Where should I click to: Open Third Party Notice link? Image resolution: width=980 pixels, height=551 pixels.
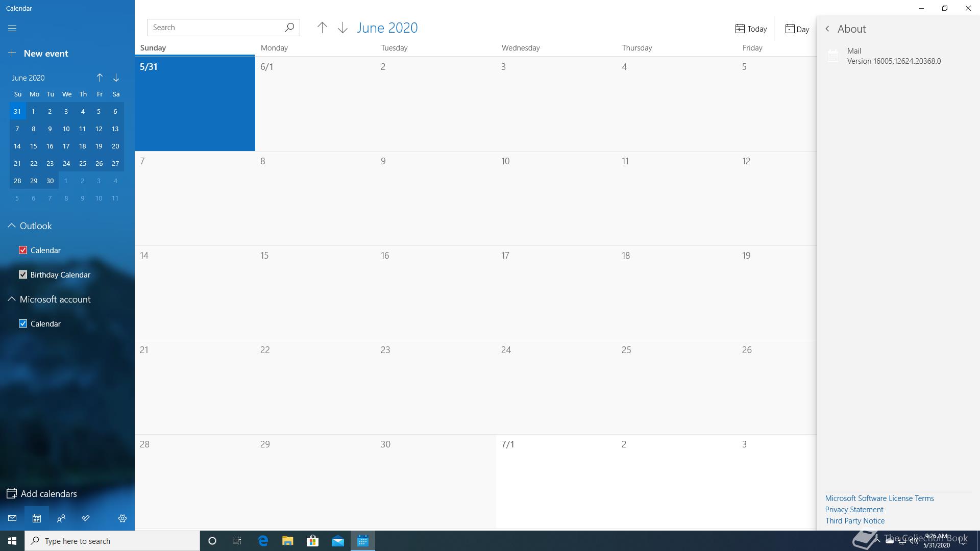tap(855, 521)
